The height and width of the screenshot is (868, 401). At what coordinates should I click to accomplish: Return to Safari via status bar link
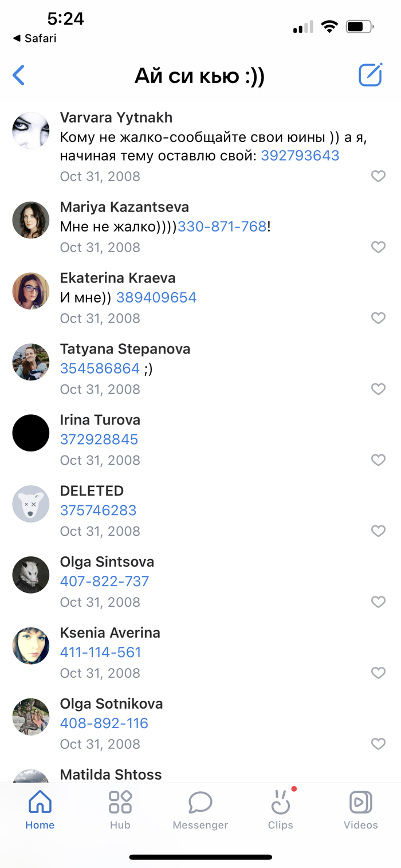34,38
